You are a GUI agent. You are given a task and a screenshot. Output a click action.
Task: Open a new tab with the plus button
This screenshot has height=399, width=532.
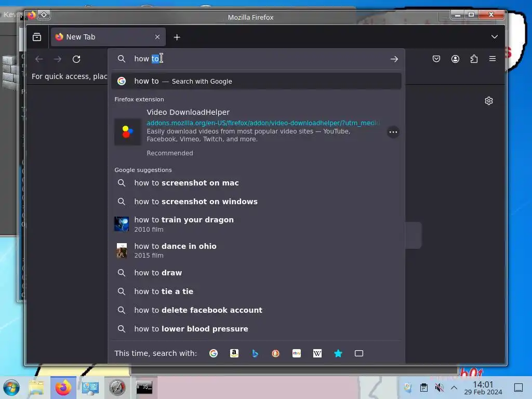click(x=177, y=37)
